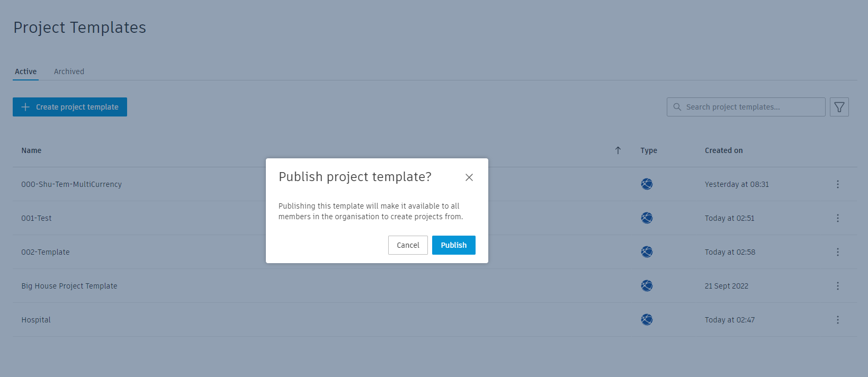Open more options menu for 002-Template
The width and height of the screenshot is (868, 377).
point(837,252)
